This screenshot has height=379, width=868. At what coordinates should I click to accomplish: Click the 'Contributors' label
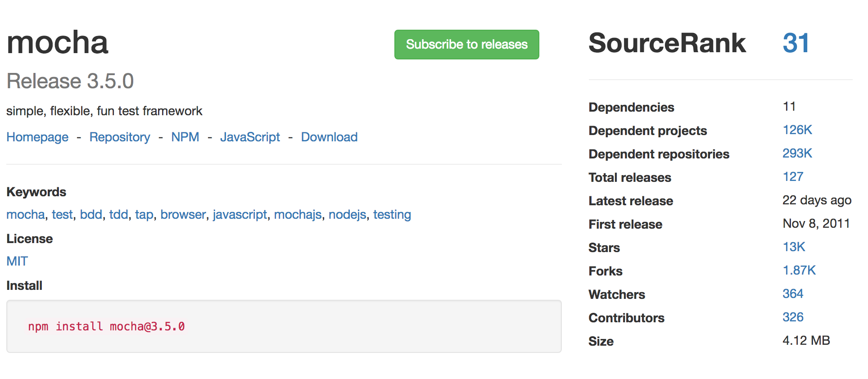[626, 318]
